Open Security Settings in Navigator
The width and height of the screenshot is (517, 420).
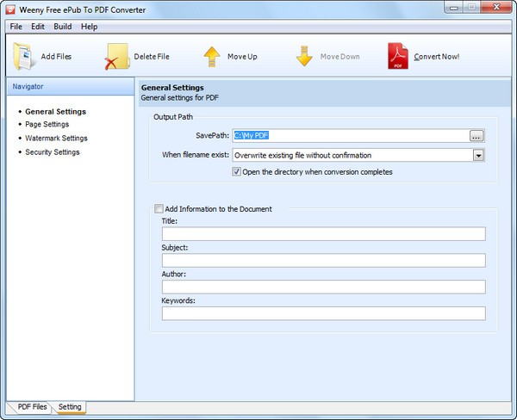click(x=53, y=152)
